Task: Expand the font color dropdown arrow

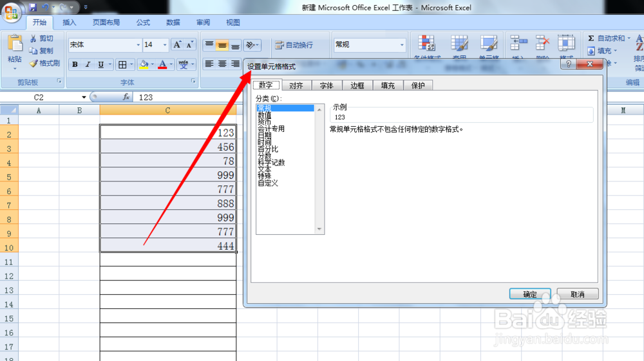Action: [171, 64]
